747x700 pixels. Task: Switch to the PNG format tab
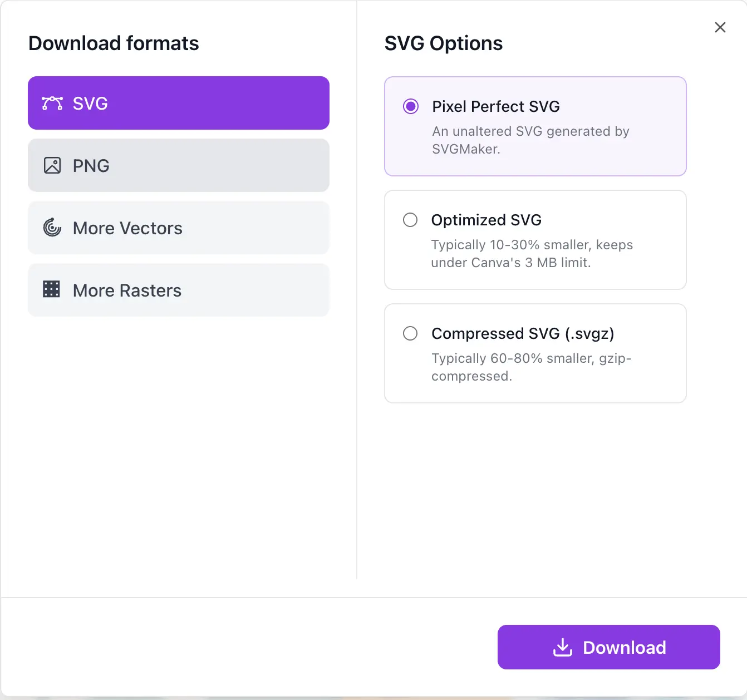[x=178, y=165]
